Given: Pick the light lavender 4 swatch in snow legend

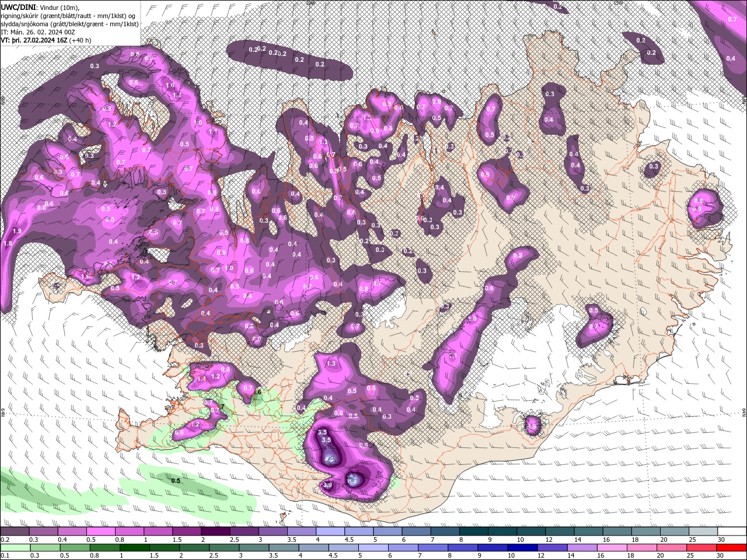Looking at the screenshot, I should [330, 531].
